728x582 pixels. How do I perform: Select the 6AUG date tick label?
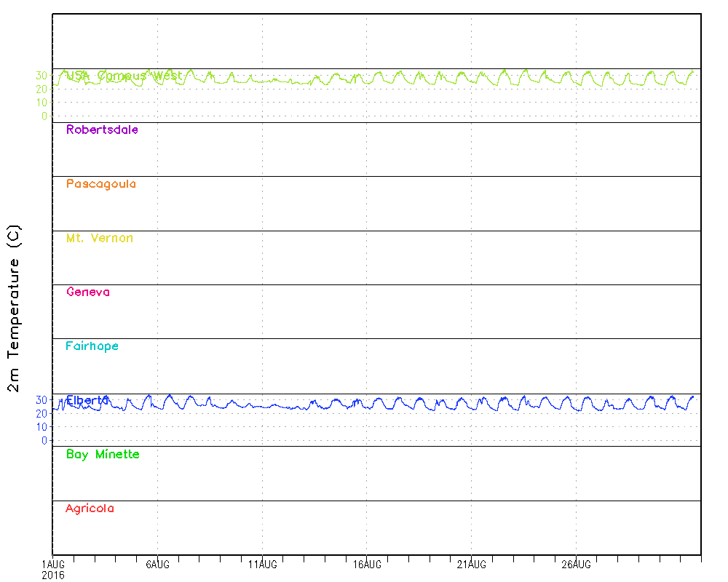(x=157, y=564)
